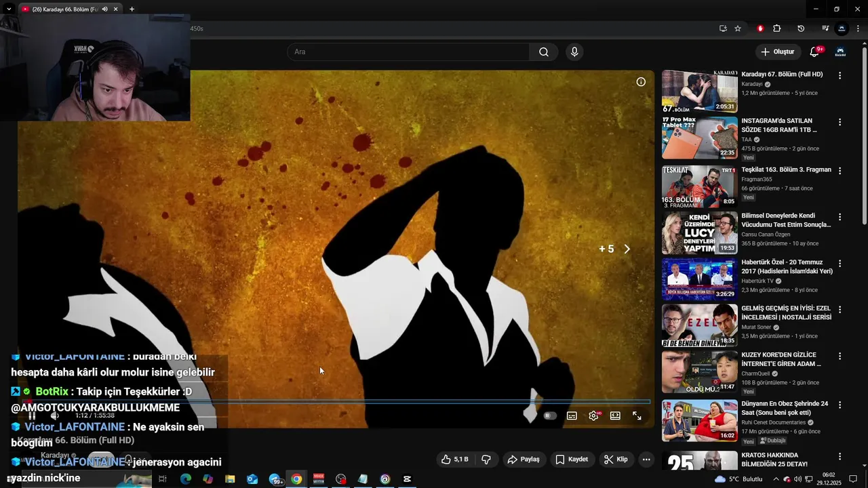Click the Klip button
The image size is (868, 488).
coord(616,460)
